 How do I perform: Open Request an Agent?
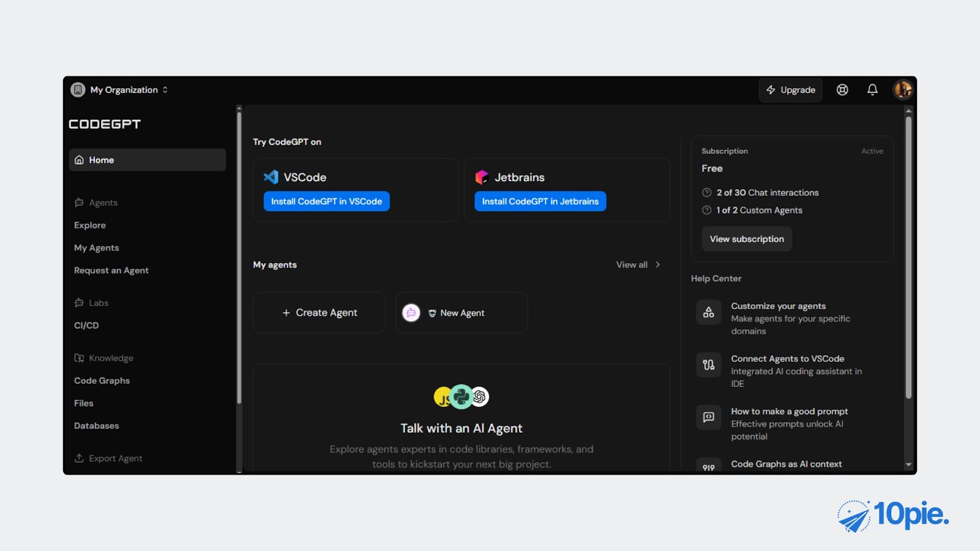111,271
